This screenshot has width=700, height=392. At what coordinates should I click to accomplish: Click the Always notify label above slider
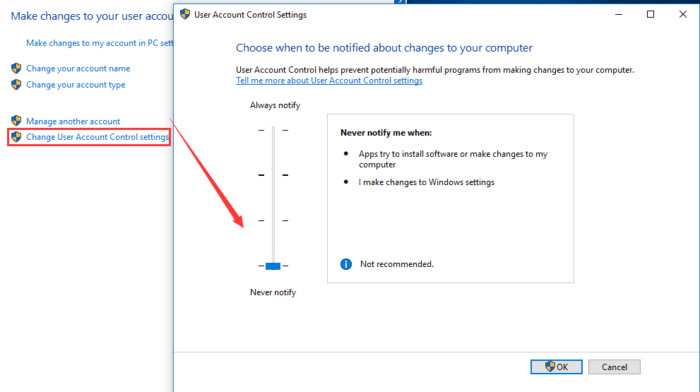click(x=275, y=105)
